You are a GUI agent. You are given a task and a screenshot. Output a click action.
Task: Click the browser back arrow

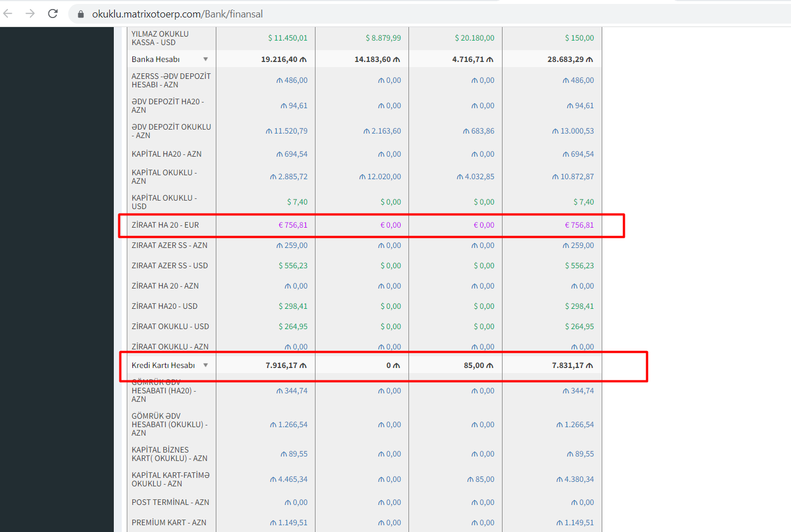pyautogui.click(x=8, y=14)
